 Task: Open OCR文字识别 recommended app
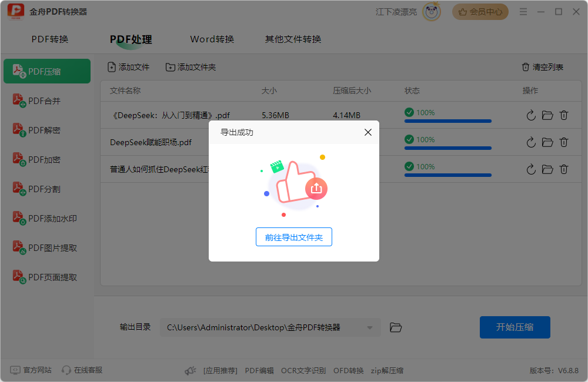(303, 371)
